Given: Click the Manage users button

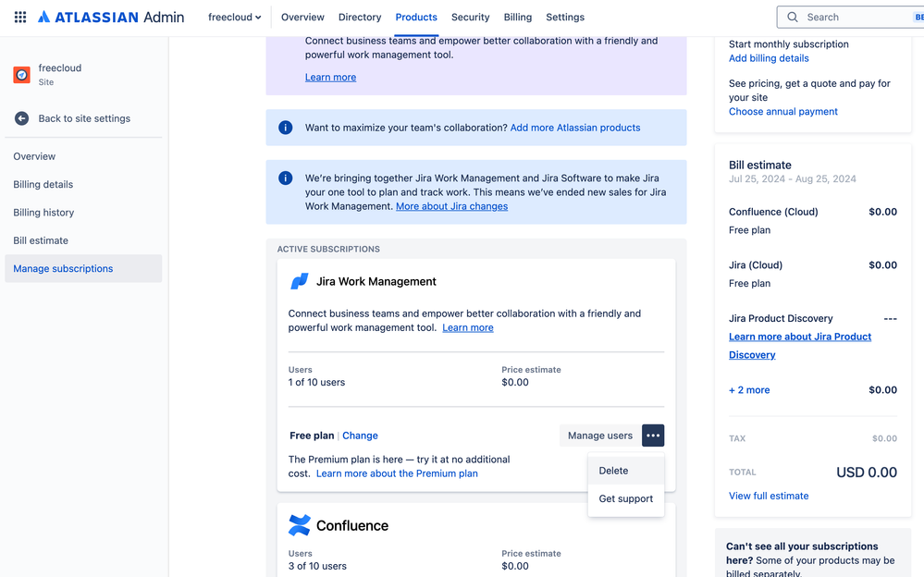Looking at the screenshot, I should [600, 436].
